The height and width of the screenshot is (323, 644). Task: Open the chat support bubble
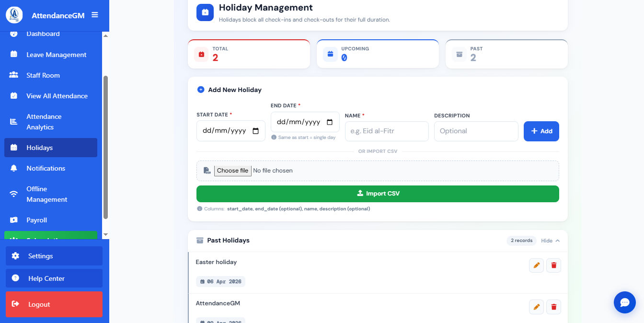(x=625, y=302)
